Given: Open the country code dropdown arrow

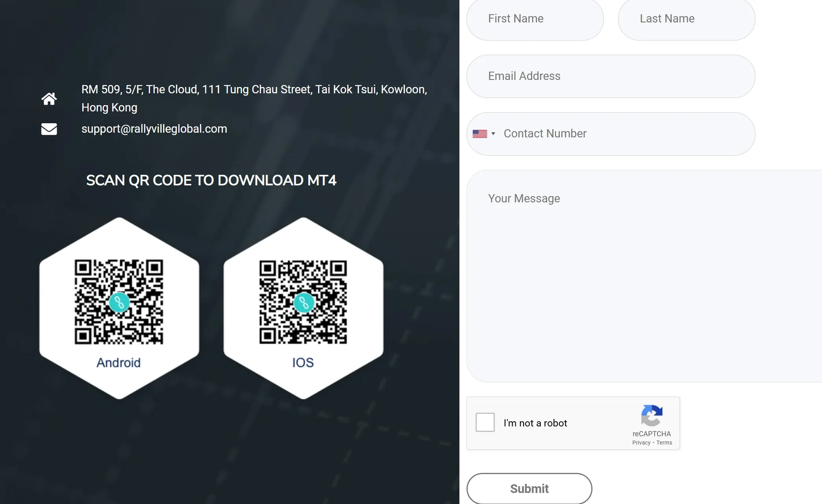Looking at the screenshot, I should tap(493, 134).
